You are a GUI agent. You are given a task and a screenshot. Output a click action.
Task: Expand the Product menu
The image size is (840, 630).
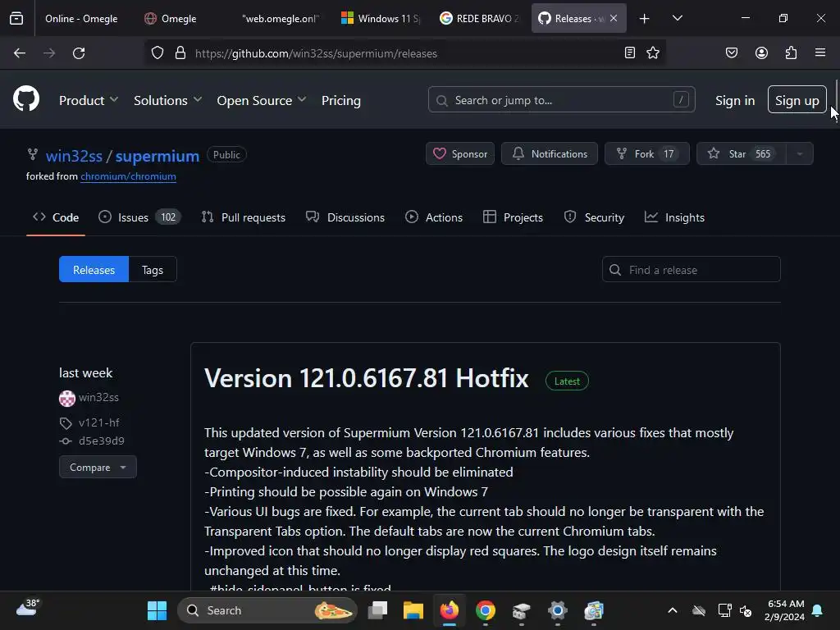tap(89, 100)
